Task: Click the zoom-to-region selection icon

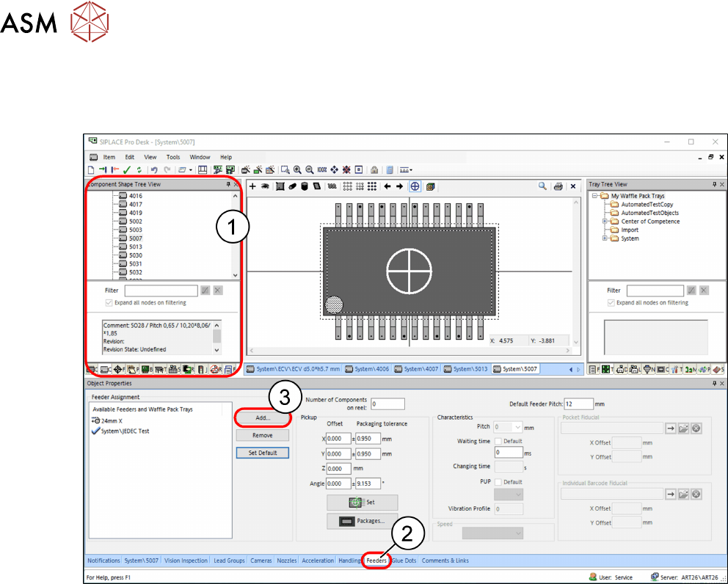Action: click(x=285, y=170)
